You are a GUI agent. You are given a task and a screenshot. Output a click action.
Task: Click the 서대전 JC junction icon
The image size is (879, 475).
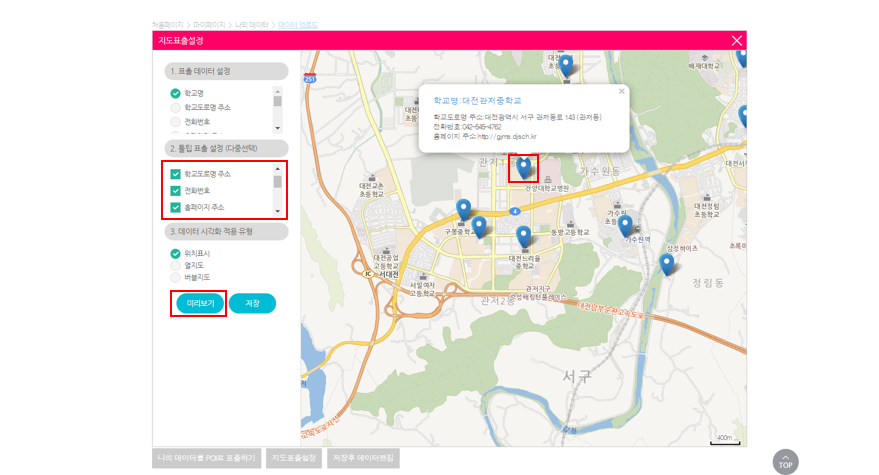pos(368,274)
